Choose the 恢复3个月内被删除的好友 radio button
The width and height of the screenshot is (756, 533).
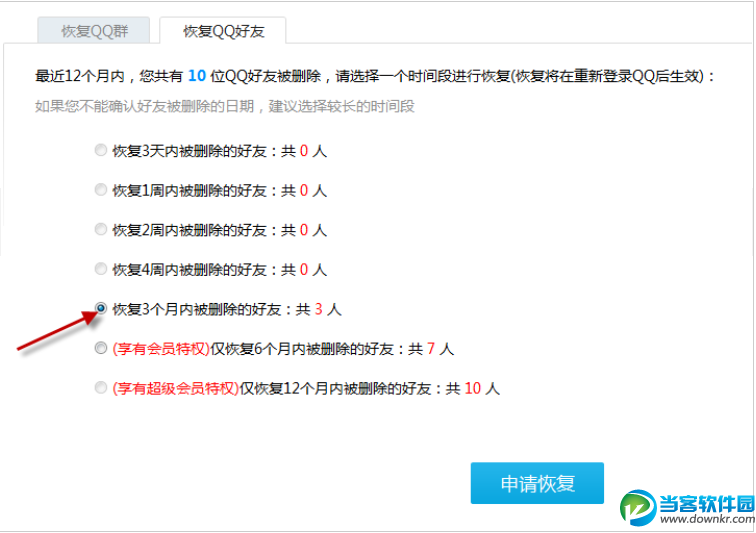(x=100, y=308)
